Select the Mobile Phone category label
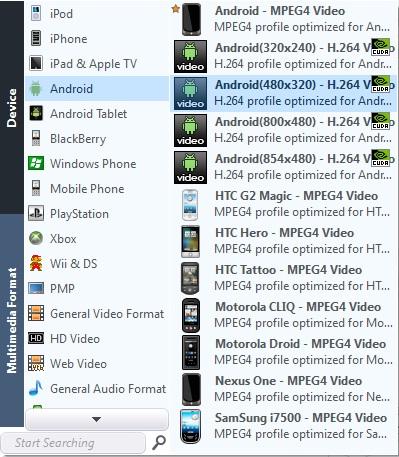399x457 pixels. pos(87,189)
